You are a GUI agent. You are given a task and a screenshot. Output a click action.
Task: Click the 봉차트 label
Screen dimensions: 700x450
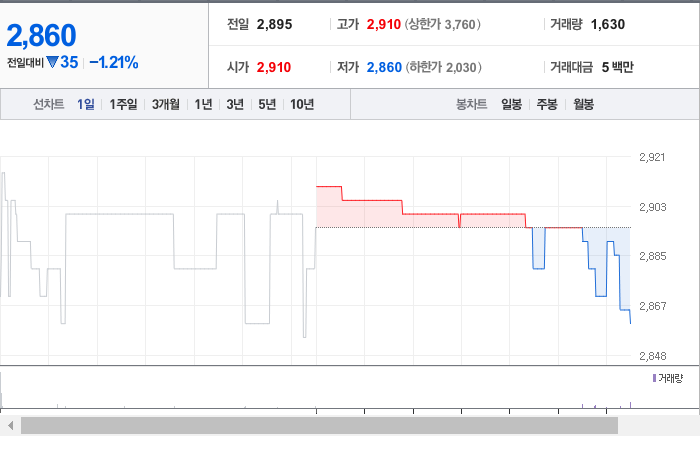(471, 104)
